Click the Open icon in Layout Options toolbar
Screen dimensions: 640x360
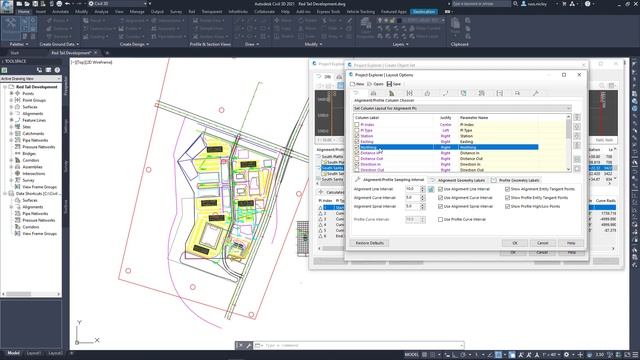(369, 84)
